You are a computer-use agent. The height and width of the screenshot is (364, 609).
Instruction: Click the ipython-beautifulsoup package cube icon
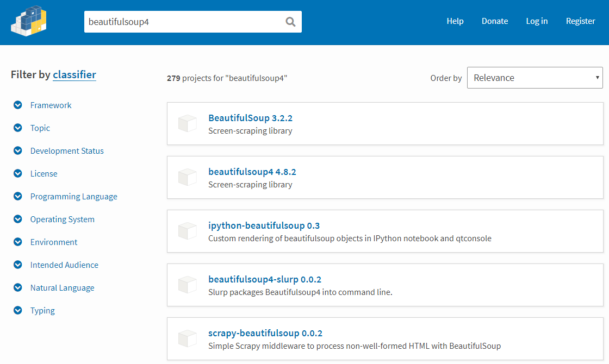pos(187,231)
